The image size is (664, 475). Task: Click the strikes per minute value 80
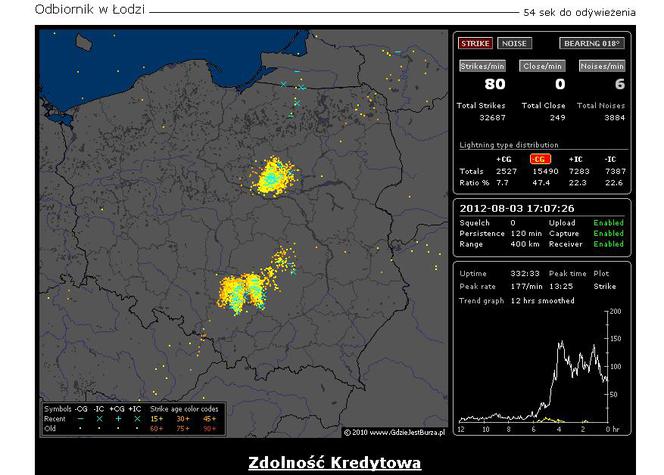tap(495, 84)
